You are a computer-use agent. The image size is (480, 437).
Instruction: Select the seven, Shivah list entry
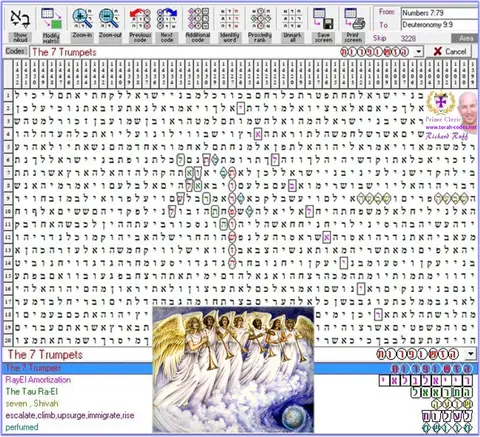tap(32, 404)
